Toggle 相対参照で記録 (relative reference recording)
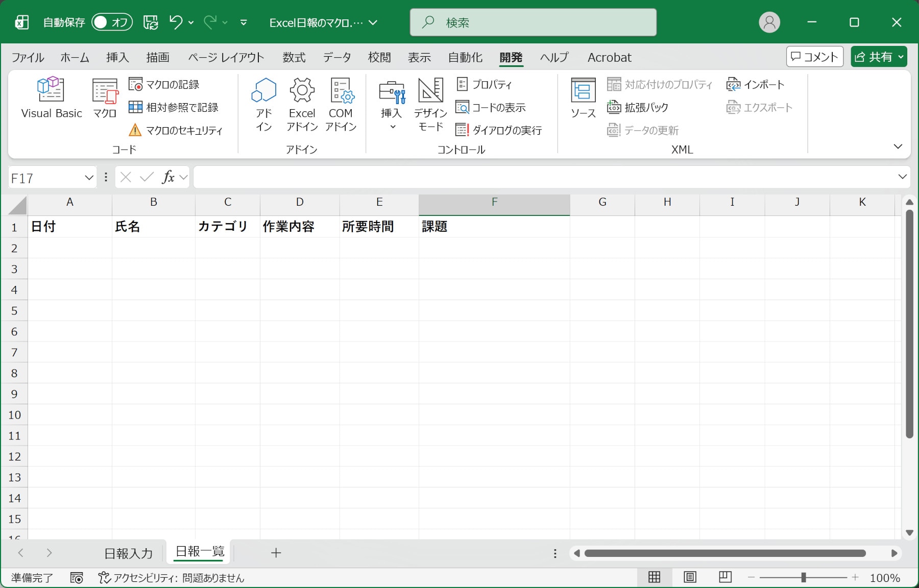Image resolution: width=919 pixels, height=588 pixels. [x=174, y=108]
